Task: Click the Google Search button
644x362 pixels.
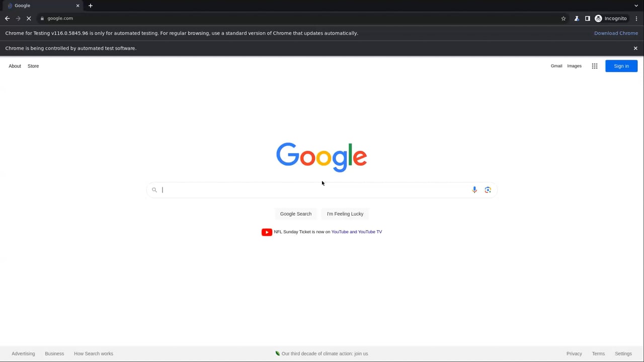Action: [x=296, y=214]
